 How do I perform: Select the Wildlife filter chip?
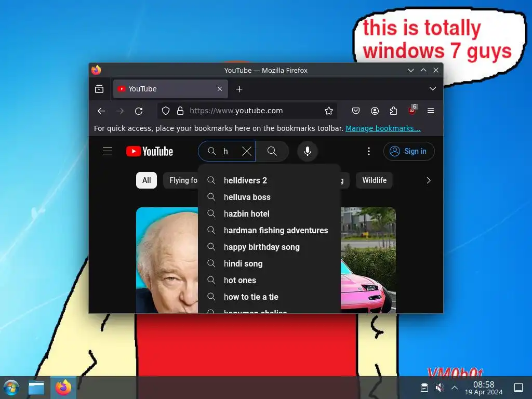click(x=374, y=180)
